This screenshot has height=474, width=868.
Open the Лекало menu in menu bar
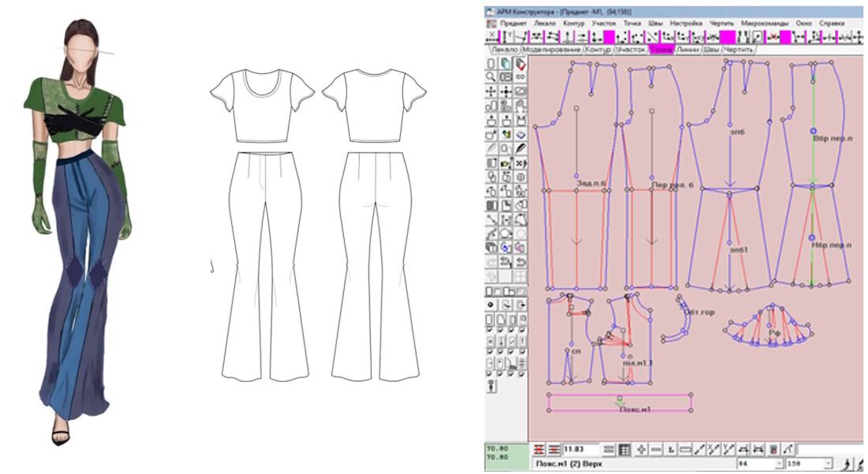pos(544,24)
